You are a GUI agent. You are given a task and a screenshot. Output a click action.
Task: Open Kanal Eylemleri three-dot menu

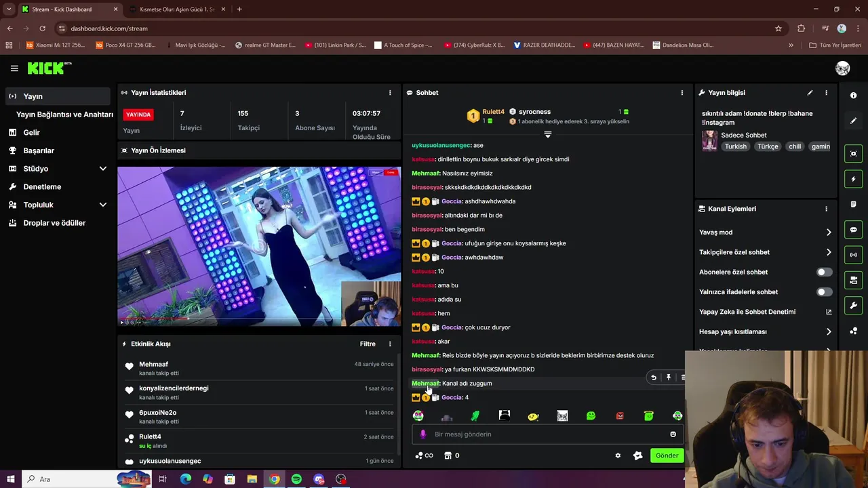826,209
